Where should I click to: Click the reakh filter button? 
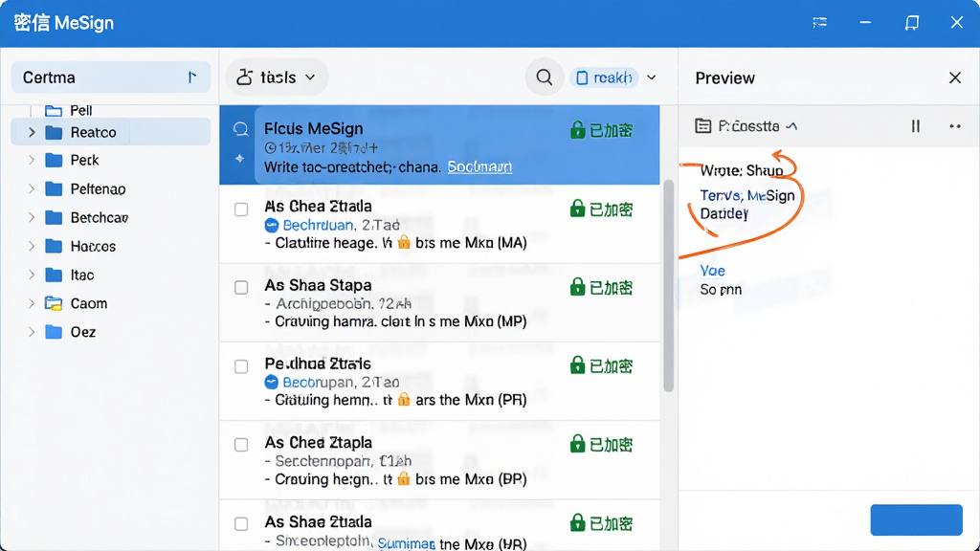[604, 77]
